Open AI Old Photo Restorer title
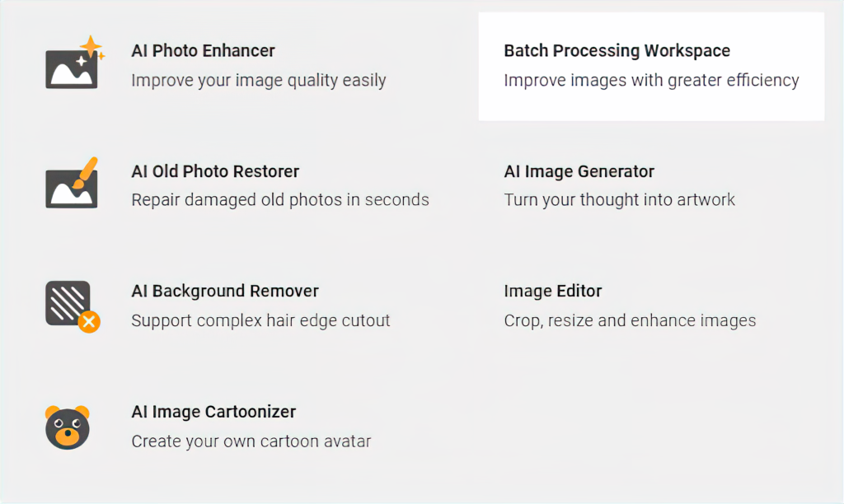The width and height of the screenshot is (844, 504). click(215, 171)
